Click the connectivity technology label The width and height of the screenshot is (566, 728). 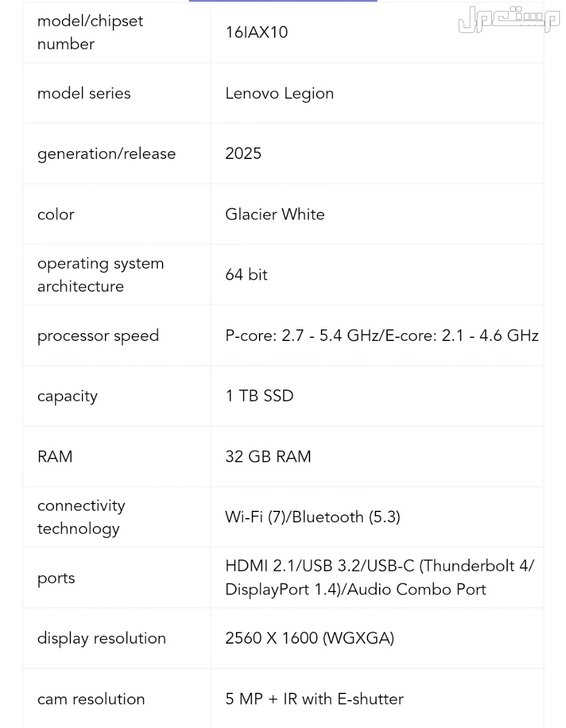point(81,517)
